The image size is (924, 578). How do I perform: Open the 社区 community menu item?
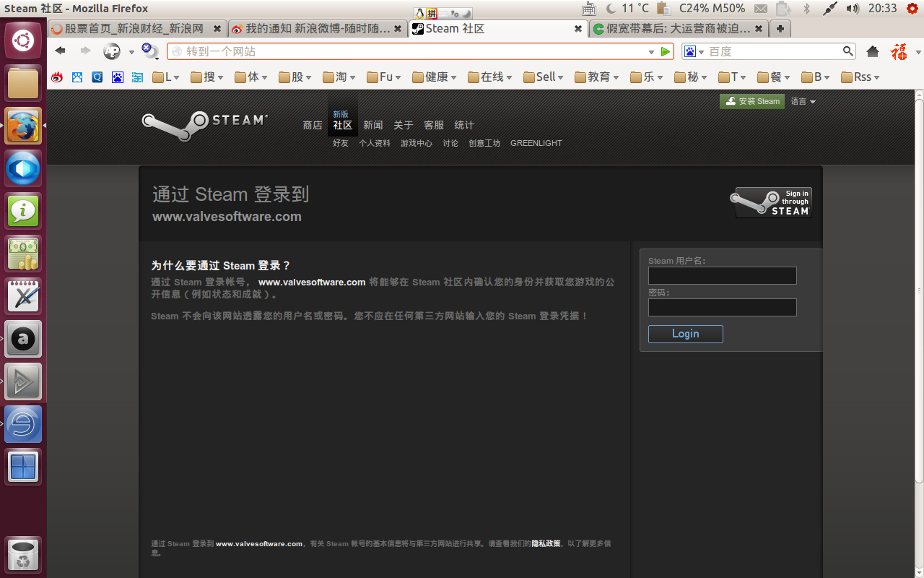(x=343, y=125)
